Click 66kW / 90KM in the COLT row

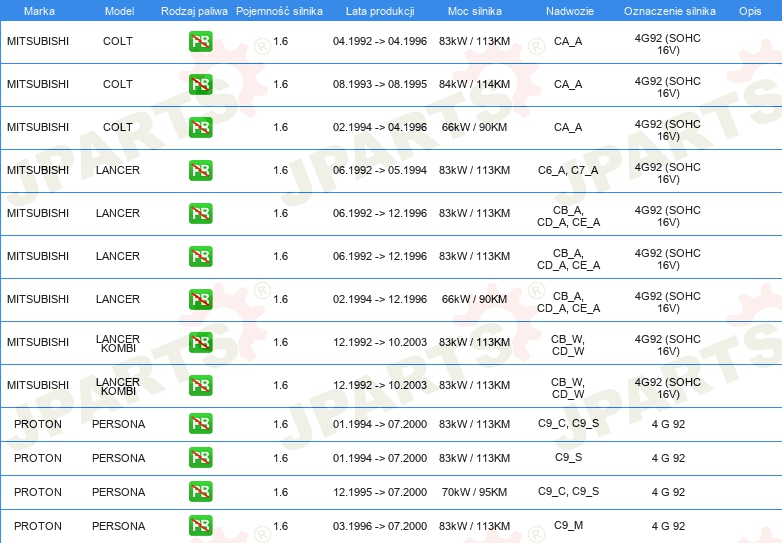tap(474, 127)
